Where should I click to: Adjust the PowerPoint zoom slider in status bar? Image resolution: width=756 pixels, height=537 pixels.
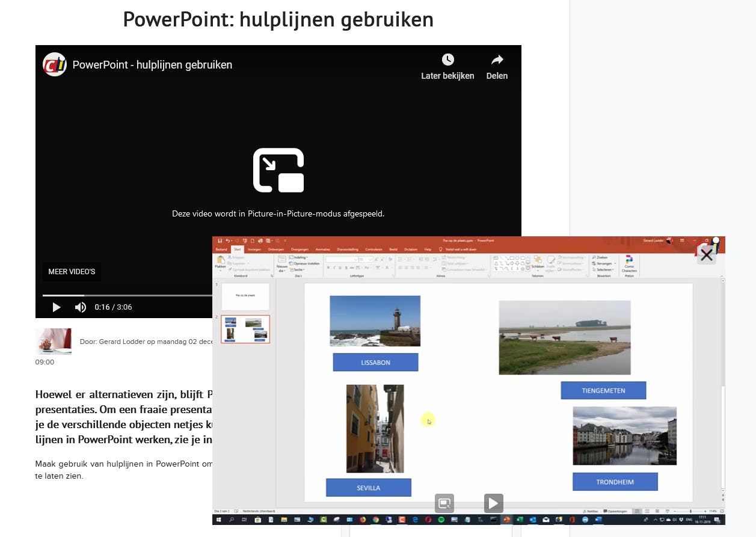[690, 511]
